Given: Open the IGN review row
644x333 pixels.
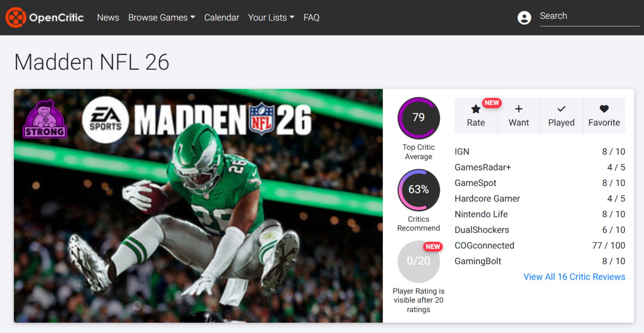Looking at the screenshot, I should point(540,152).
